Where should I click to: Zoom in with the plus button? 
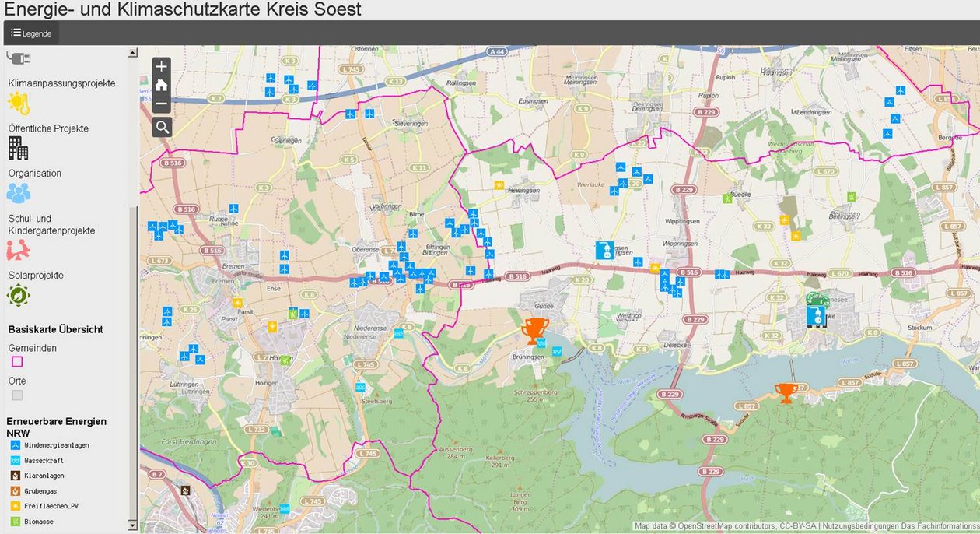point(161,66)
